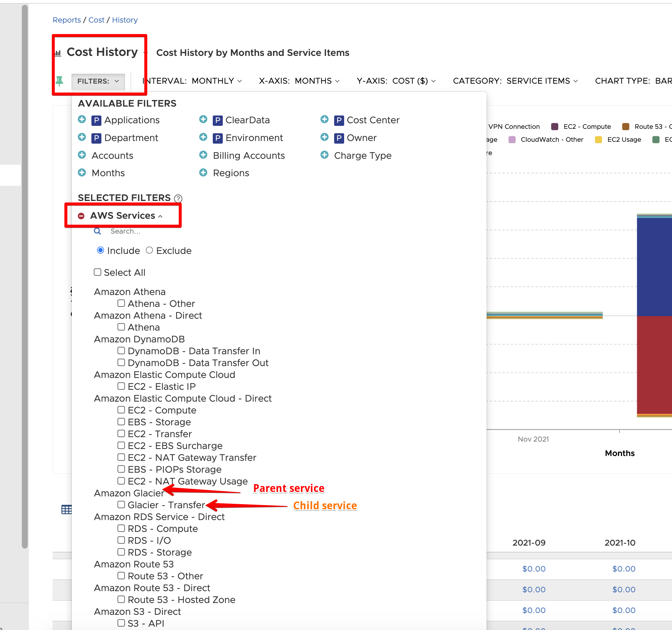Remove AWS Services filter with minus icon

(81, 216)
